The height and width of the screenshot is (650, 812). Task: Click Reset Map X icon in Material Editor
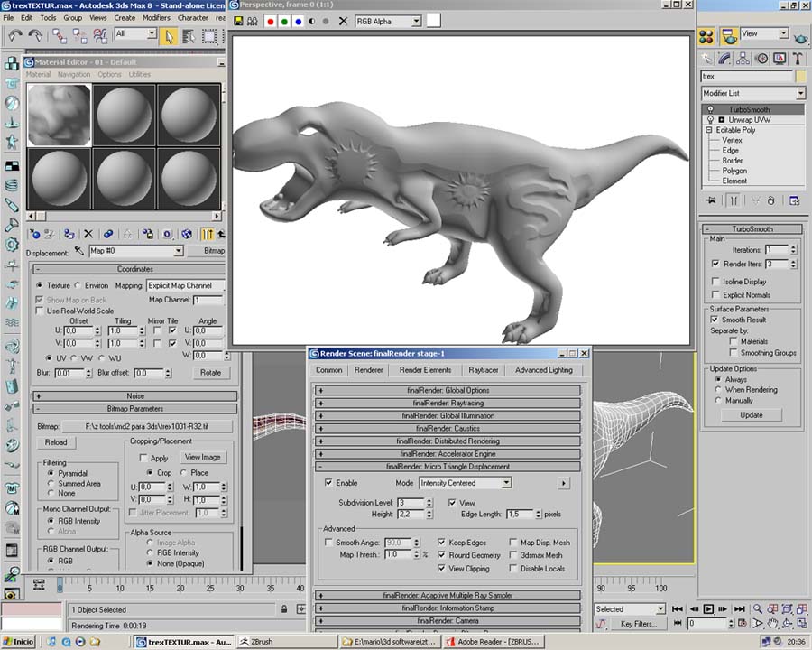(x=88, y=235)
